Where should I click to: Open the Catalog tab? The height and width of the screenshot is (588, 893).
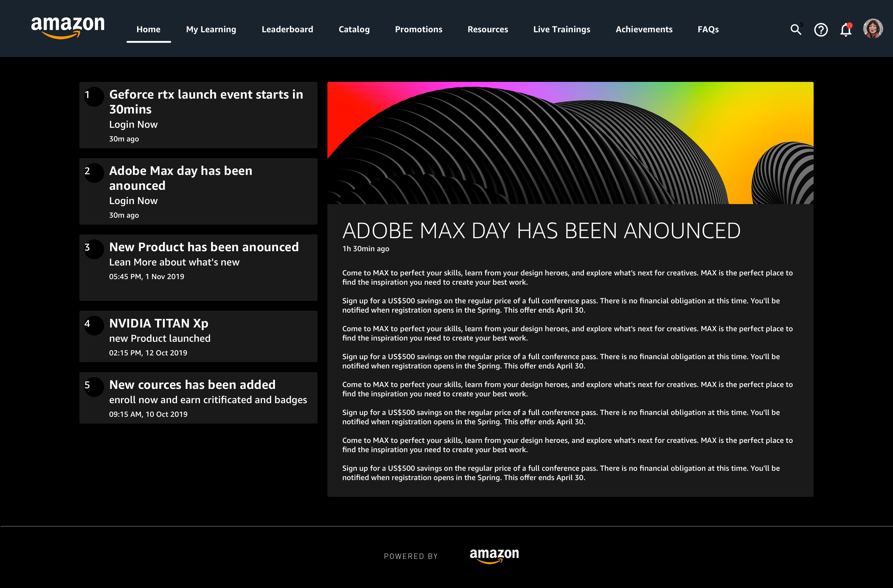[x=354, y=29]
